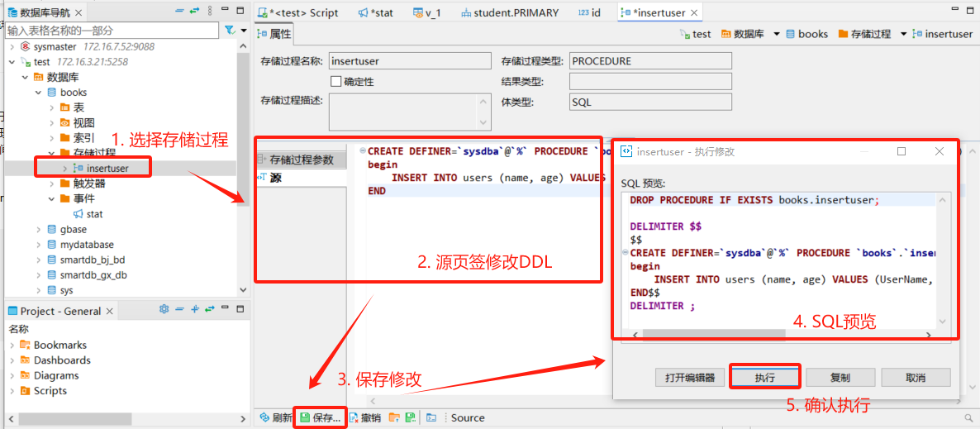Click the Save (保存) toolbar icon
The image size is (980, 429).
(306, 418)
